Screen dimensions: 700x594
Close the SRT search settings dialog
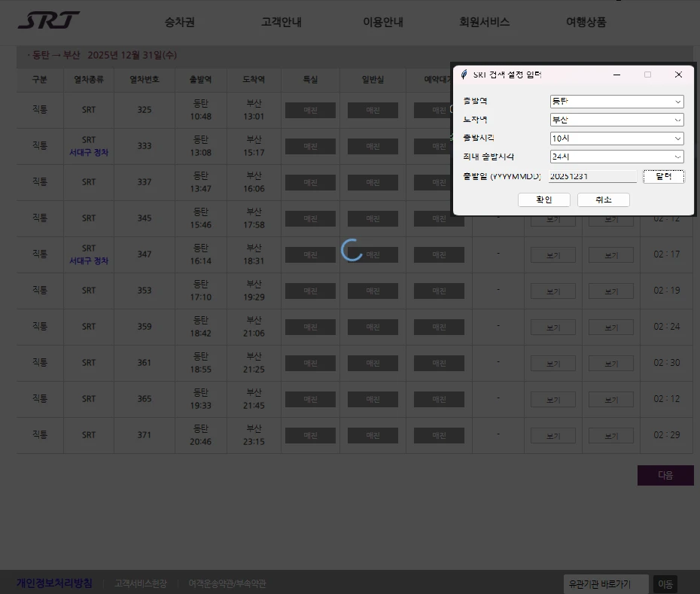pyautogui.click(x=678, y=75)
